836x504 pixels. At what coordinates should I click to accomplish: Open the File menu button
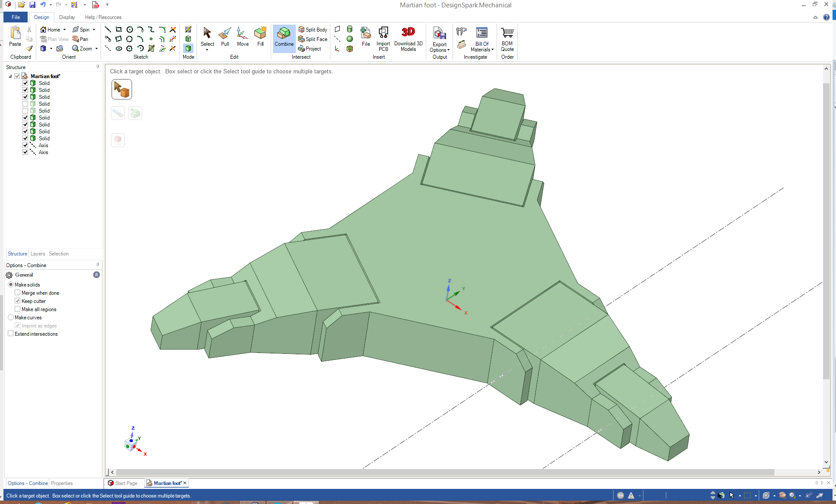tap(16, 17)
